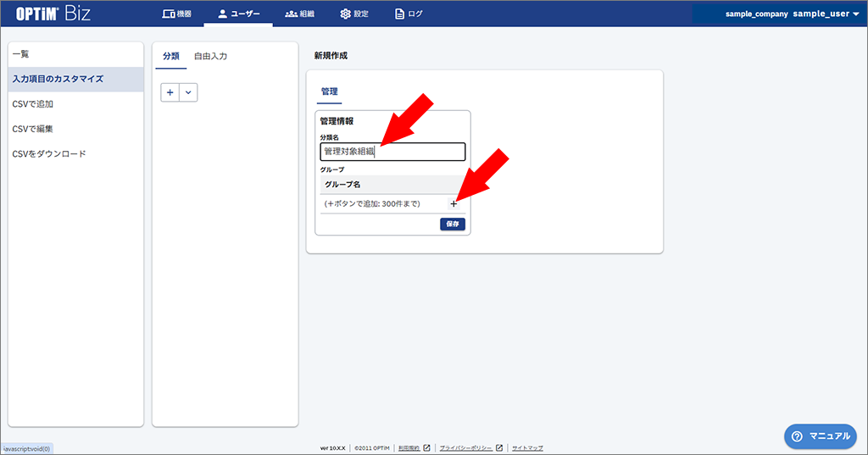Click the OPTiM Biz logo
868x455 pixels.
click(54, 14)
